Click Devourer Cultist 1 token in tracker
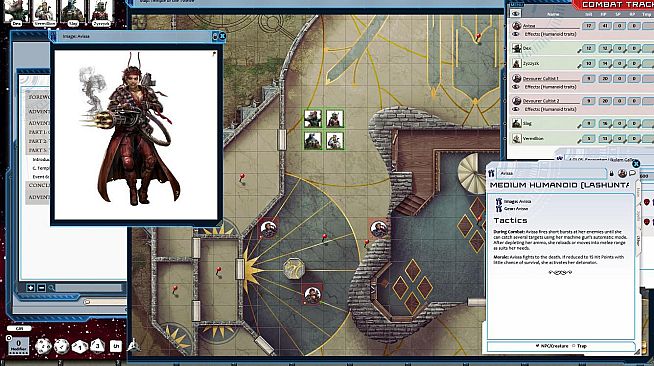This screenshot has width=654, height=366. pos(516,78)
